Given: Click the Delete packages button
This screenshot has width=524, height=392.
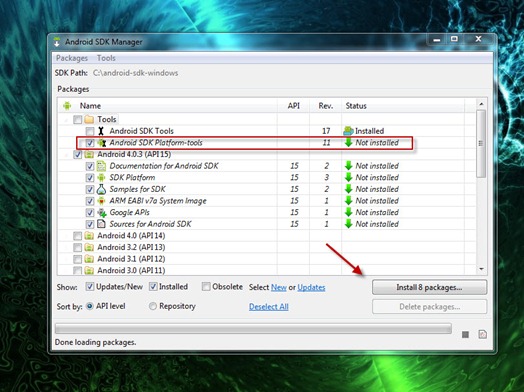Looking at the screenshot, I should tap(429, 307).
